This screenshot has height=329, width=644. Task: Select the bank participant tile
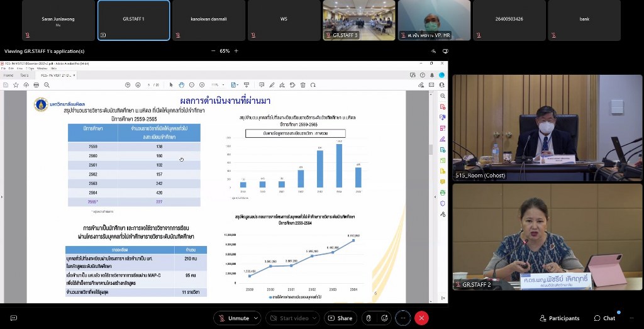[584, 20]
